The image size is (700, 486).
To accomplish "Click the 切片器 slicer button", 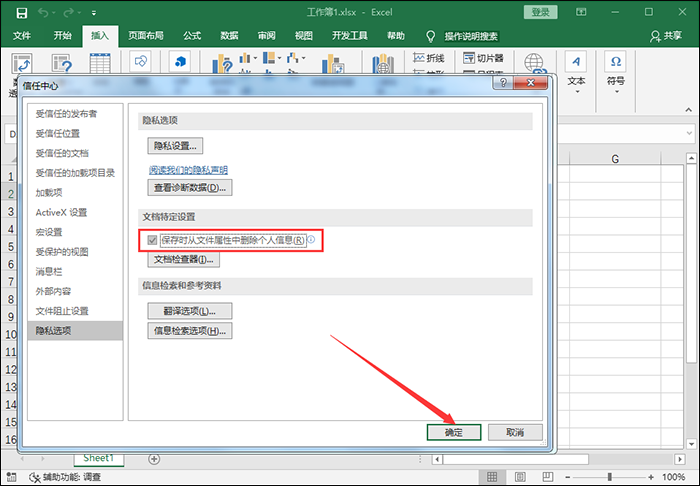I will coord(483,58).
